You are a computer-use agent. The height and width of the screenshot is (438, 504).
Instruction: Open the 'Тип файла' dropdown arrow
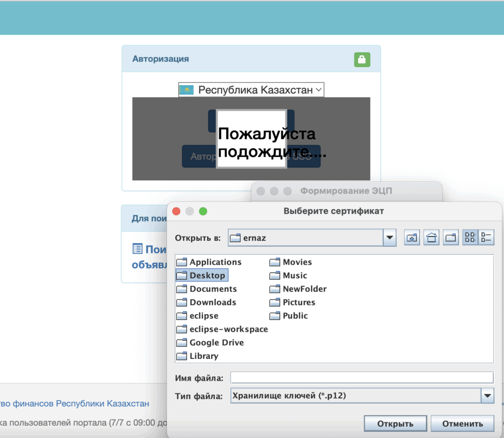pos(487,396)
